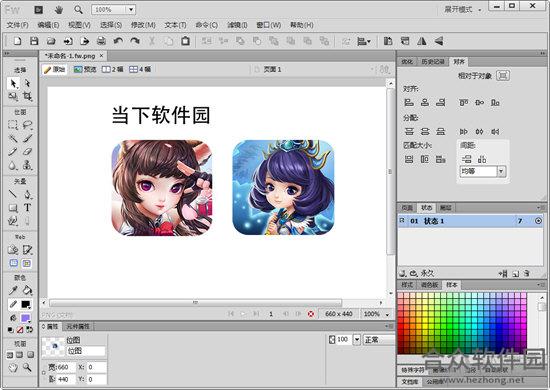Open the opacity 100 dropdown arrow
The width and height of the screenshot is (550, 390).
pos(357,339)
